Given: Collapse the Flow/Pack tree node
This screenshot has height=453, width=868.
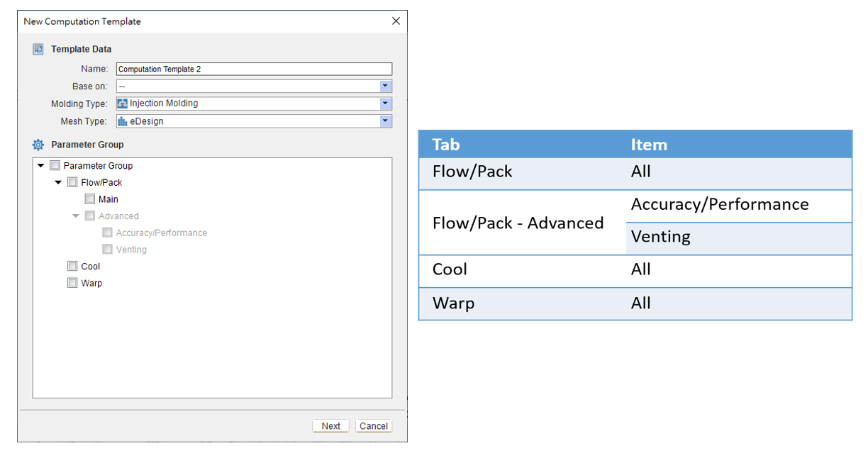Looking at the screenshot, I should pyautogui.click(x=58, y=182).
